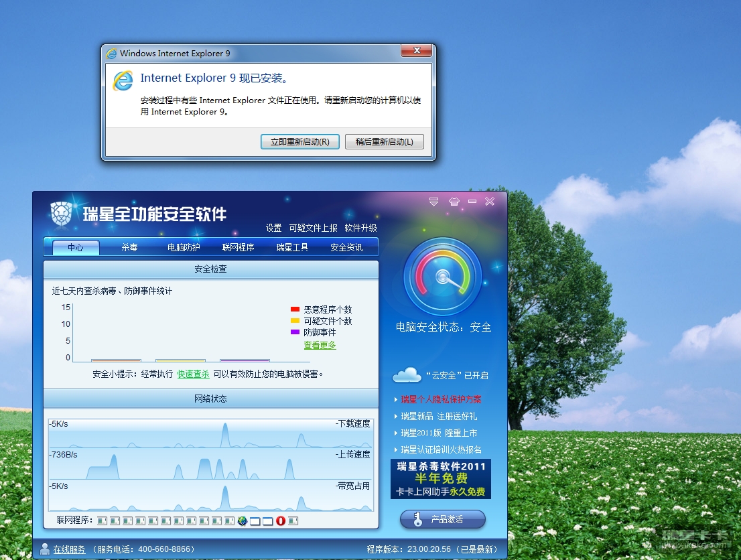Click the 带宽占用 bandwidth usage graph

pyautogui.click(x=211, y=496)
